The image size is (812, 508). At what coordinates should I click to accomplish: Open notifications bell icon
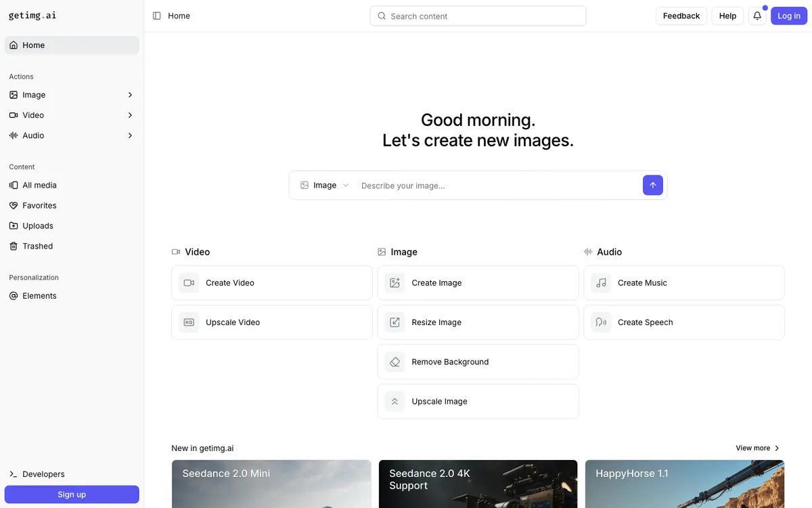click(757, 16)
